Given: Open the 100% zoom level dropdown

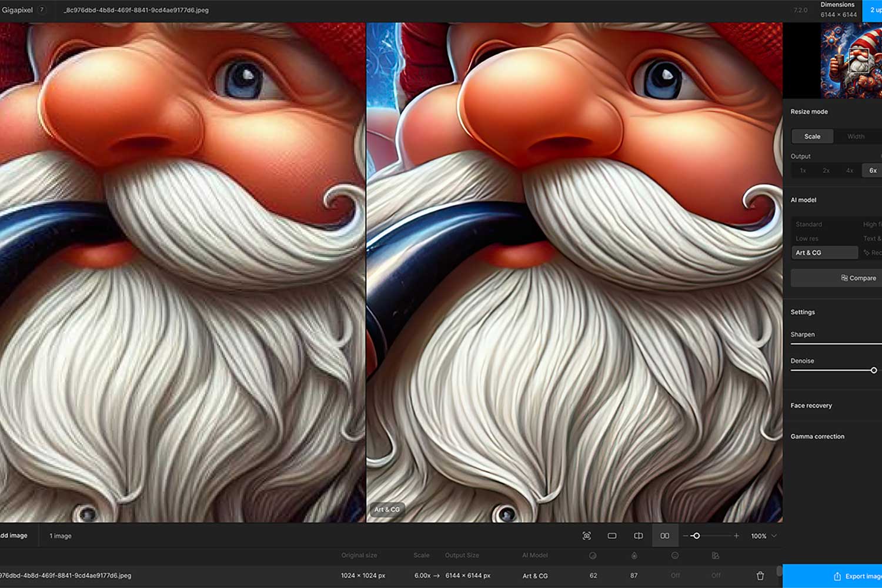Looking at the screenshot, I should point(763,536).
